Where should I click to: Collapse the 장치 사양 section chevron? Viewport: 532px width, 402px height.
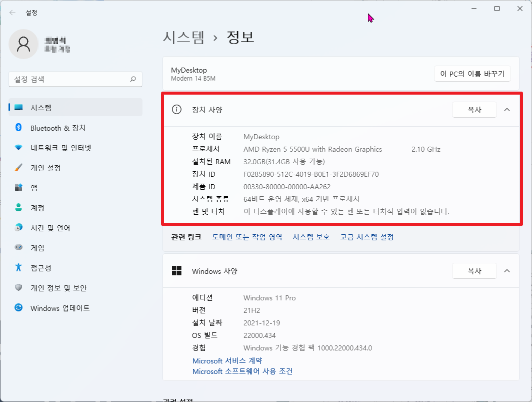(x=507, y=110)
